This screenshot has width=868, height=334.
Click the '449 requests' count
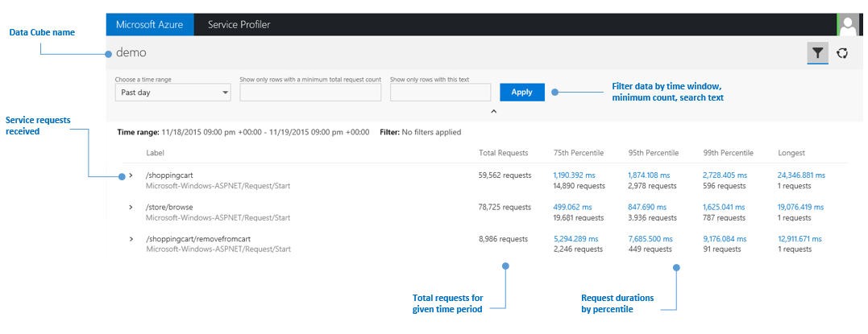click(x=650, y=249)
